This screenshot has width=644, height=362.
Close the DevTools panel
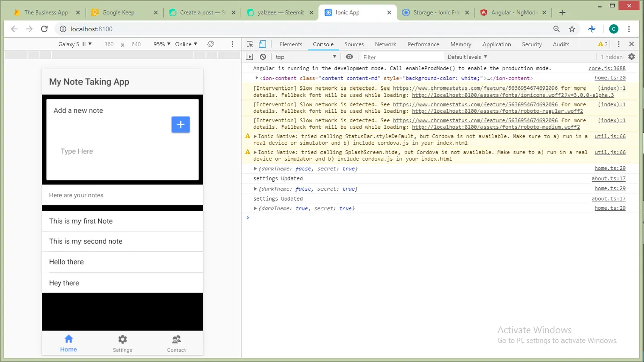pos(632,44)
